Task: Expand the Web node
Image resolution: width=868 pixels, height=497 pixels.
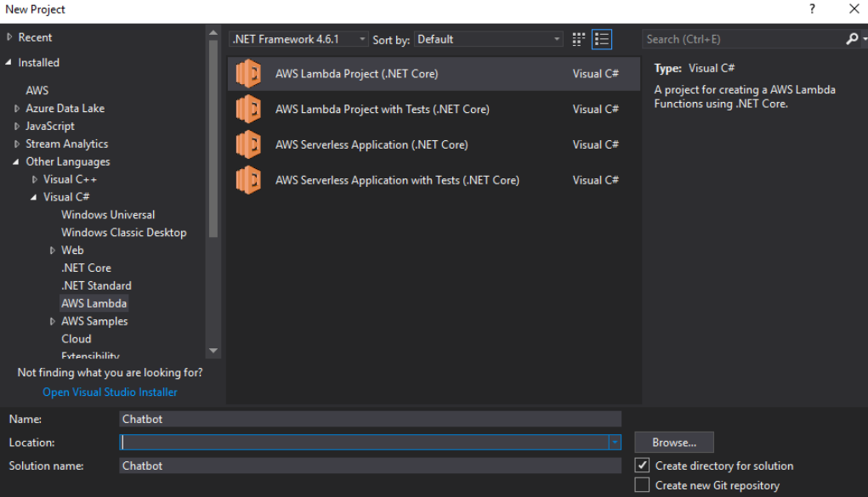Action: tap(52, 250)
